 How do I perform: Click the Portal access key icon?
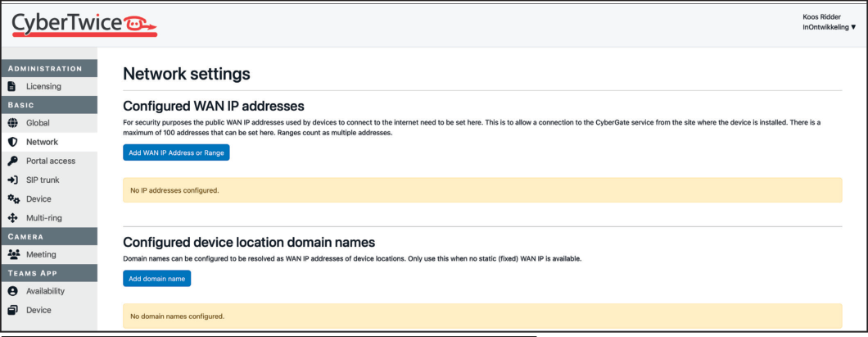pyautogui.click(x=13, y=161)
